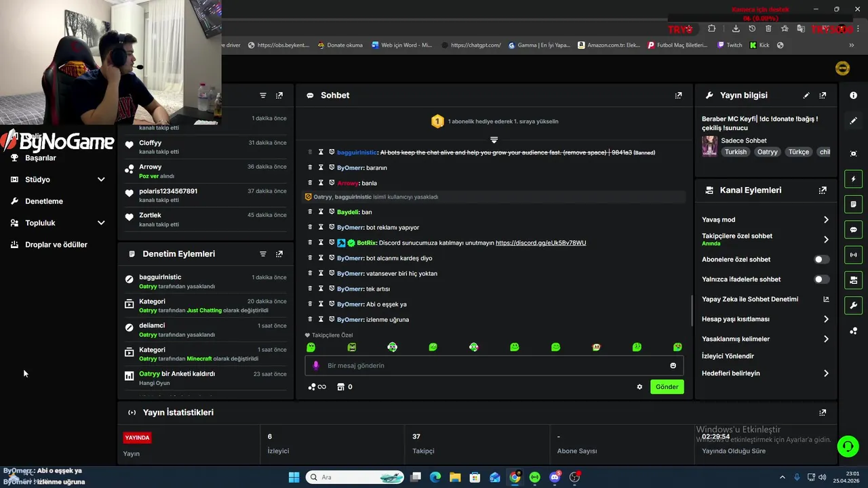The height and width of the screenshot is (488, 868).
Task: Pop out the Yayın bilgisi panel
Action: [823, 96]
